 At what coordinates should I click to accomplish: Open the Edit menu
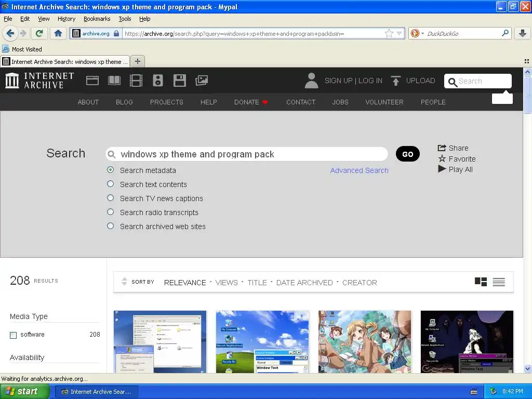tap(25, 19)
